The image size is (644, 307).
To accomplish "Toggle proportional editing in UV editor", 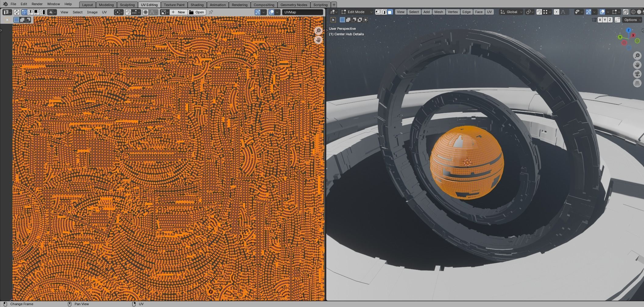I will (x=146, y=12).
